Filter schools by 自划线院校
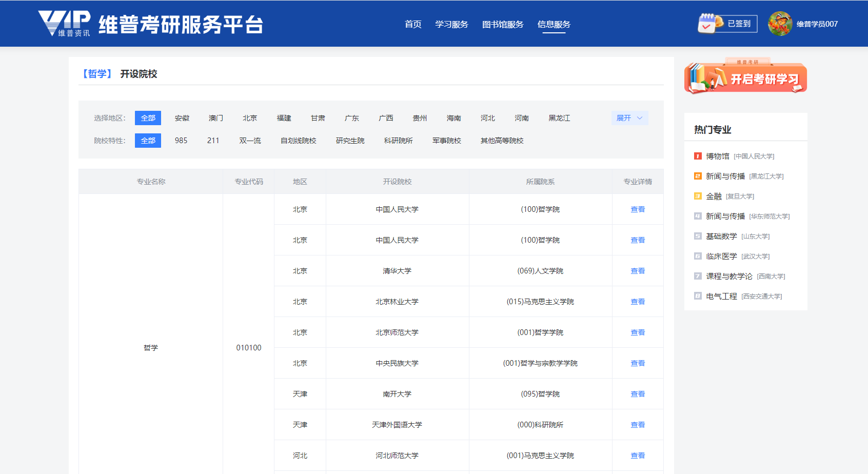Image resolution: width=868 pixels, height=474 pixels. pyautogui.click(x=299, y=141)
